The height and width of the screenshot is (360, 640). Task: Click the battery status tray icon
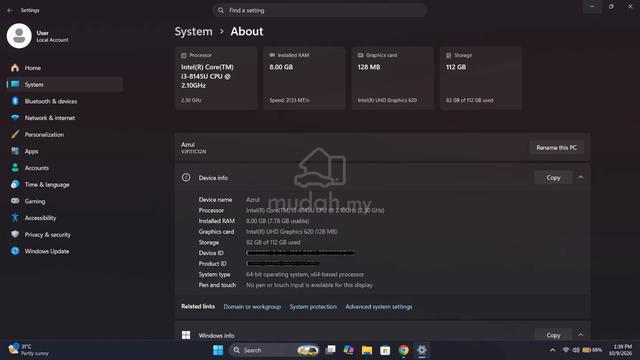[x=592, y=350]
